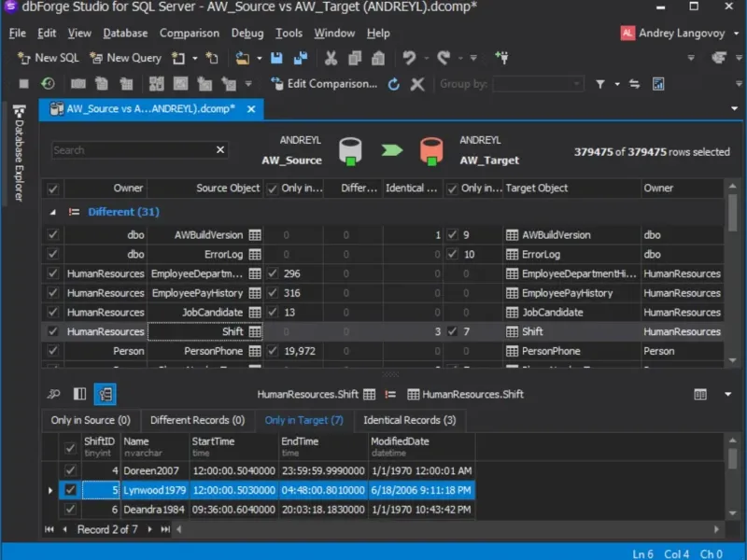The width and height of the screenshot is (747, 560).
Task: Click the Refresh comparison icon
Action: (x=394, y=84)
